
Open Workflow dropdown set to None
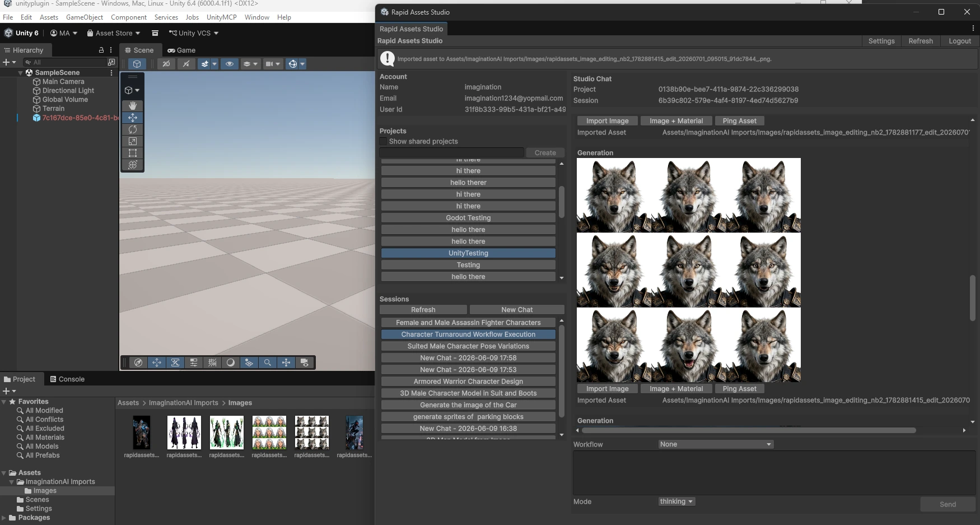pos(716,444)
